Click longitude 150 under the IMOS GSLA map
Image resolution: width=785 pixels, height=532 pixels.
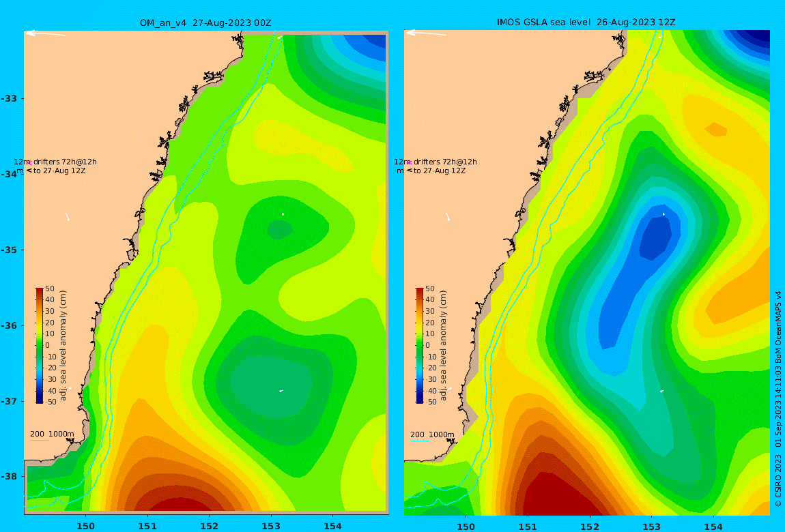466,527
